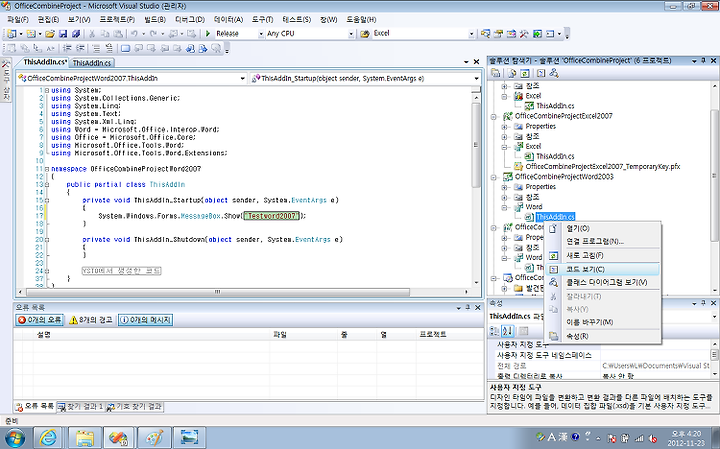Click the Add New Item toolbar icon
Viewport: 720px width, 449px height.
31,34
